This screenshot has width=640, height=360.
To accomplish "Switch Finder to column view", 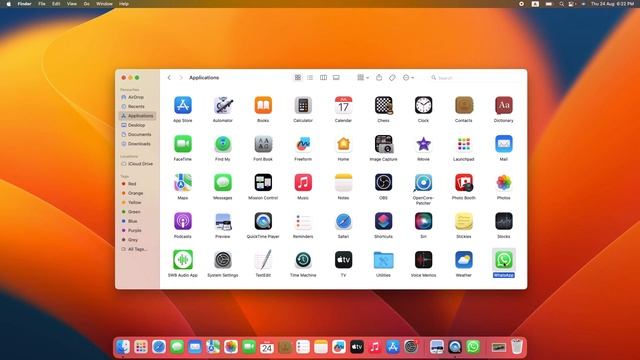I will 323,78.
